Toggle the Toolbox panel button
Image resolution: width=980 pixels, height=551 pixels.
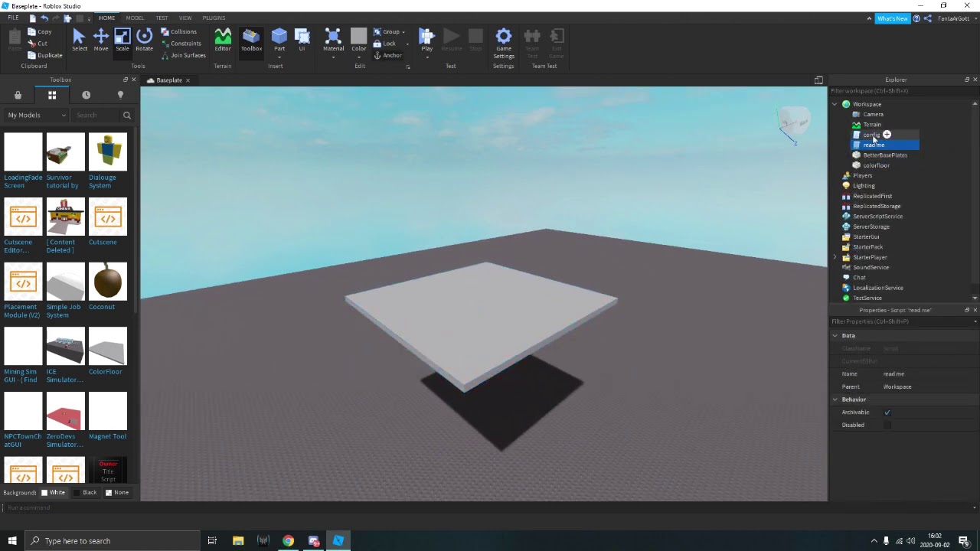coord(251,40)
